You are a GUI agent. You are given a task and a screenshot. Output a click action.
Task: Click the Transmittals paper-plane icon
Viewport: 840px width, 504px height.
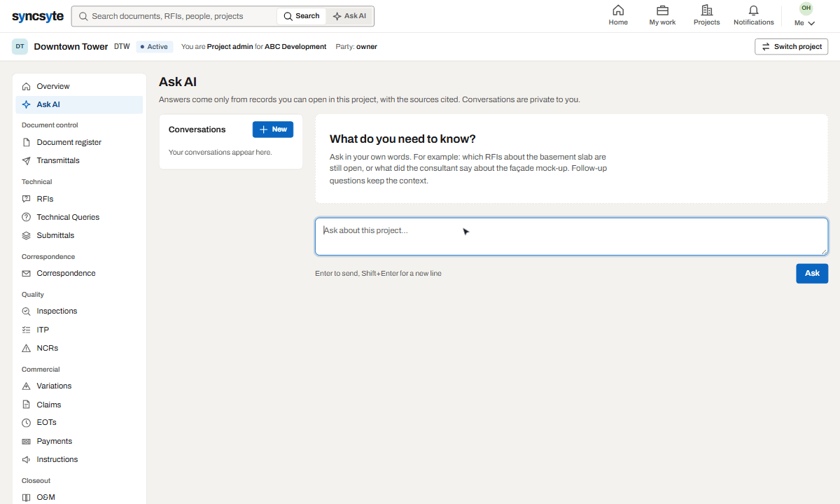pyautogui.click(x=27, y=160)
